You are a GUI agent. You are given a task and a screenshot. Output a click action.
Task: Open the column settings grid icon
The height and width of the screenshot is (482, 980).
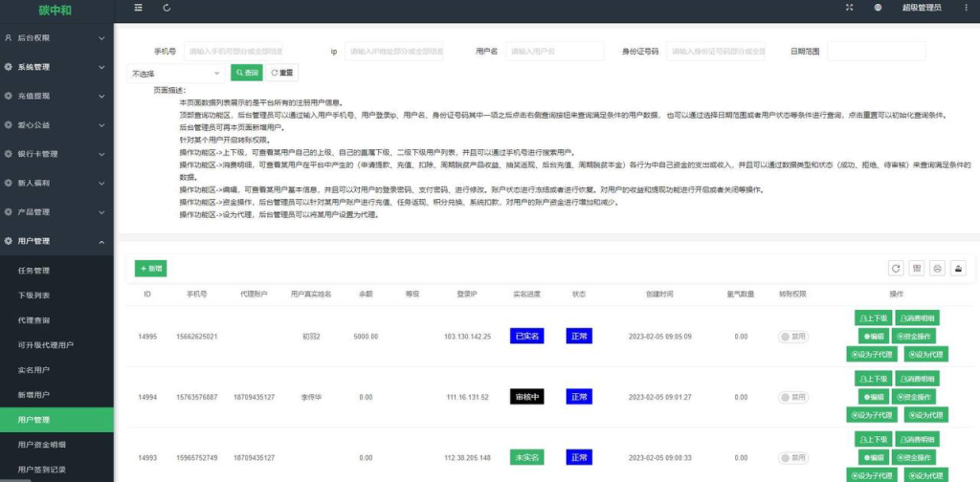tap(917, 269)
